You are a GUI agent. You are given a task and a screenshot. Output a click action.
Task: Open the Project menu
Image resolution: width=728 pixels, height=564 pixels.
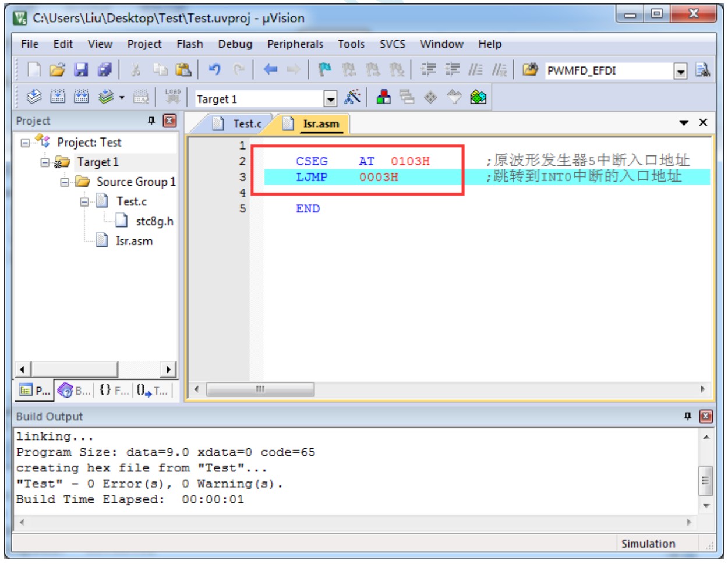coord(144,44)
